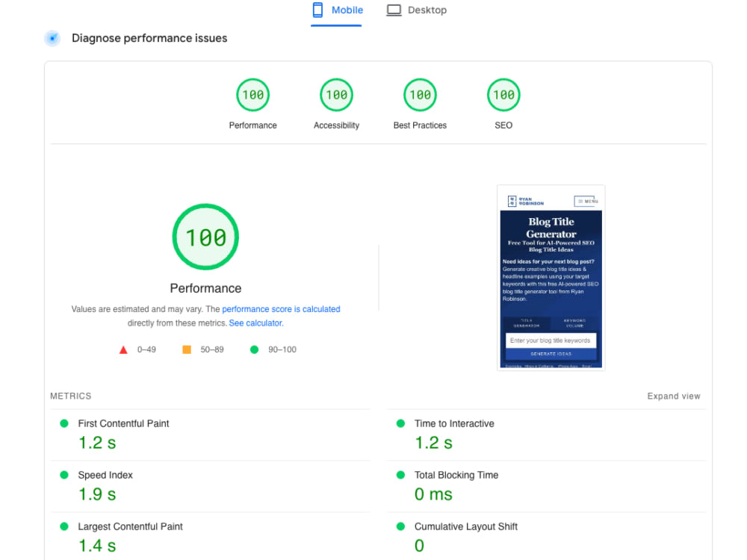Click the First Contentful Paint metric label
Viewport: 747px width, 560px height.
point(123,423)
